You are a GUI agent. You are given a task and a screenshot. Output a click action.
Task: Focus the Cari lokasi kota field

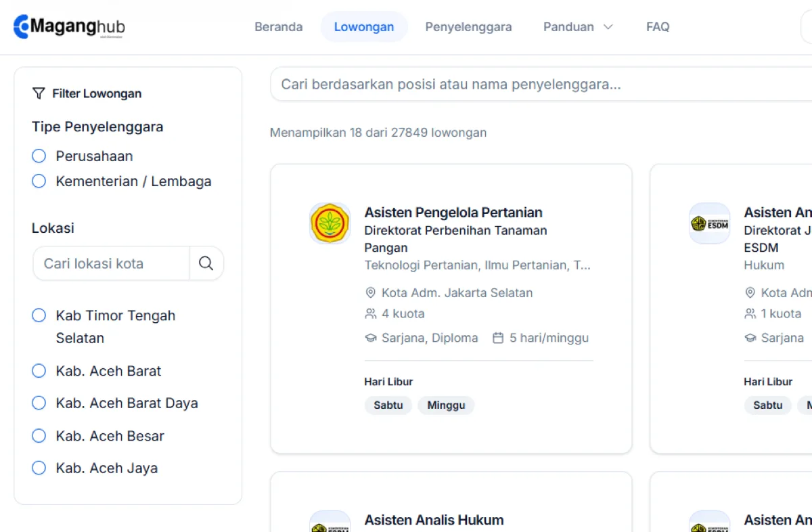tap(111, 263)
